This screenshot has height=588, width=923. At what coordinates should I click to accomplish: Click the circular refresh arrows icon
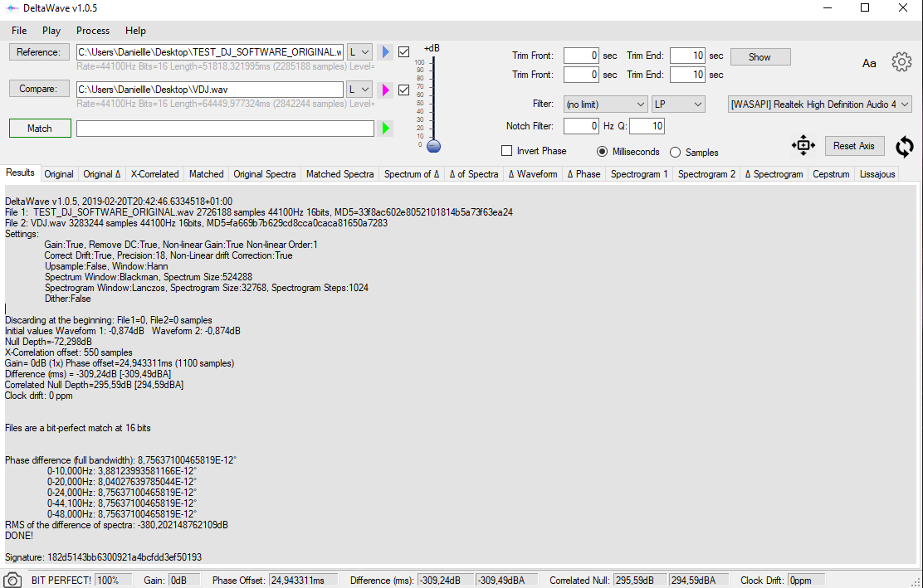[x=904, y=147]
